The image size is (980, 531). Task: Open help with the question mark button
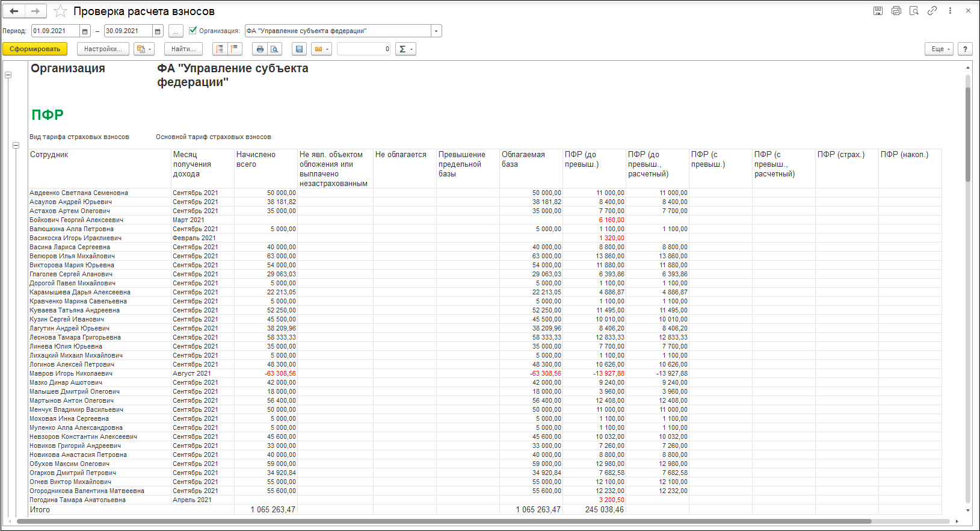coord(965,49)
